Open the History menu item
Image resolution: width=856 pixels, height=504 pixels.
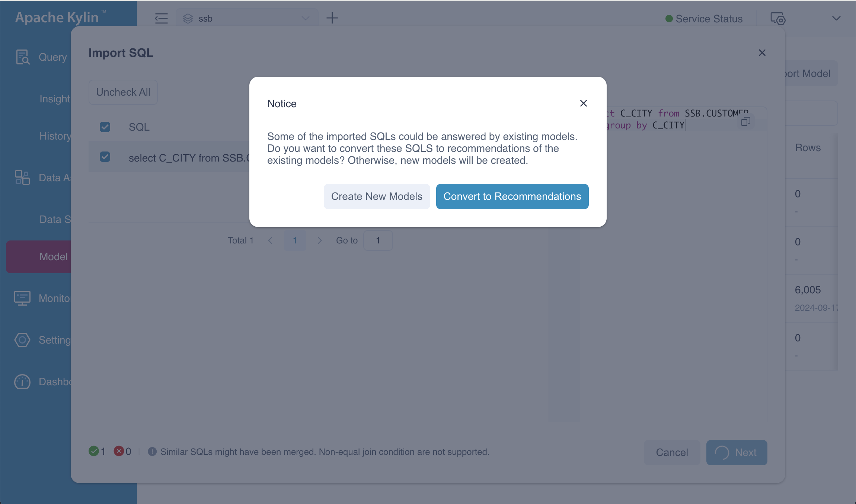pyautogui.click(x=55, y=136)
